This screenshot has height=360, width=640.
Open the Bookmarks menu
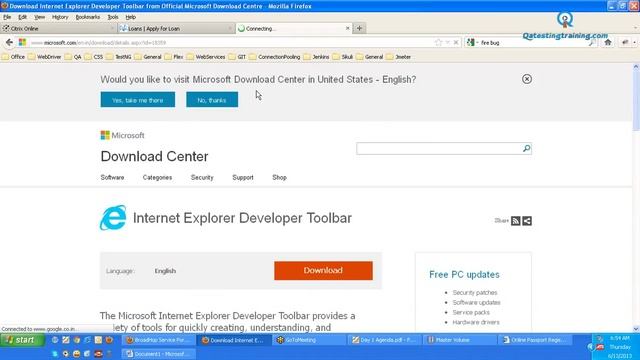point(88,17)
